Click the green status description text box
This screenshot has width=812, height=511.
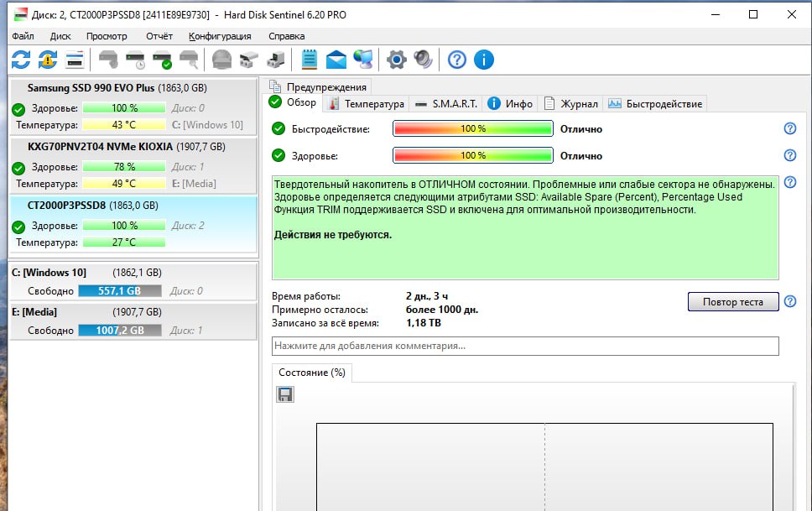[525, 227]
